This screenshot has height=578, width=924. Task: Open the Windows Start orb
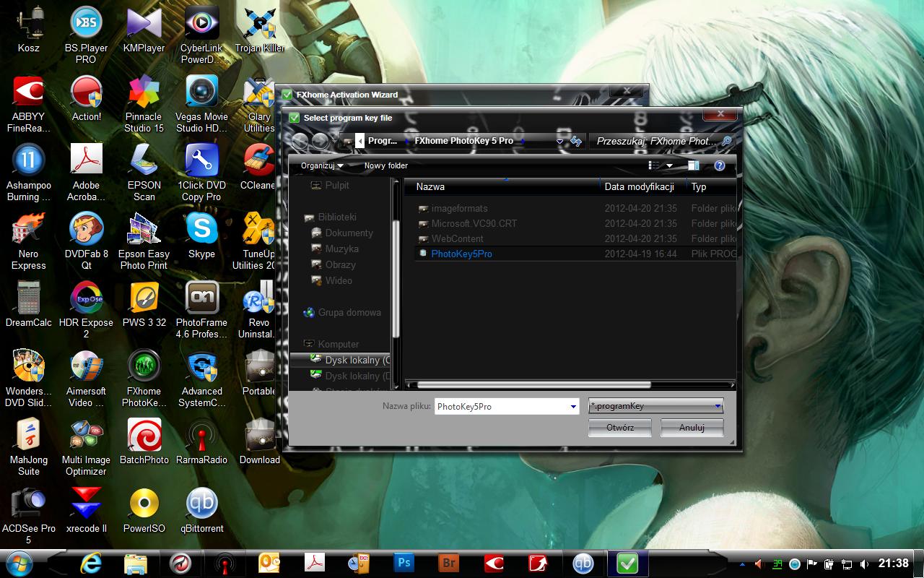19,563
